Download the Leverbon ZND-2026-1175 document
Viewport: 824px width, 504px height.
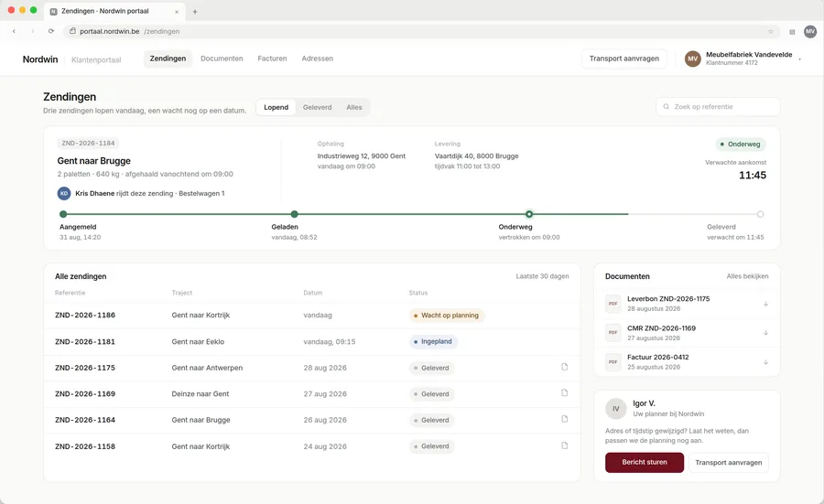coord(765,304)
